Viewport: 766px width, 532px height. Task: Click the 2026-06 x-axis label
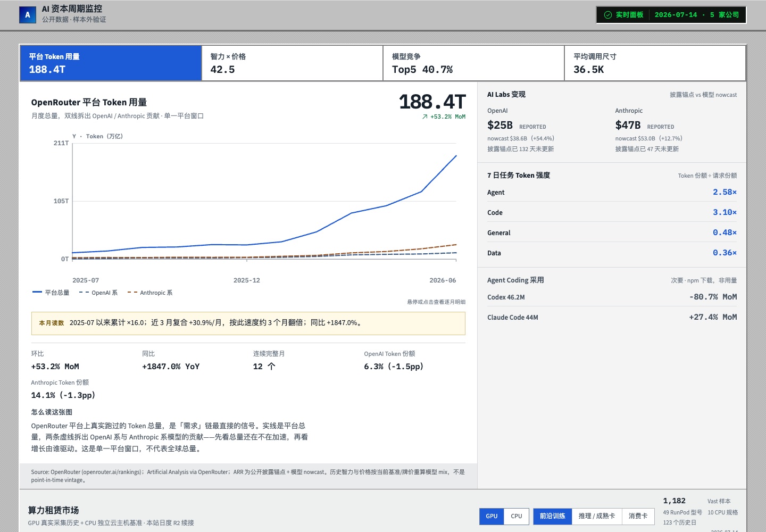(x=443, y=280)
